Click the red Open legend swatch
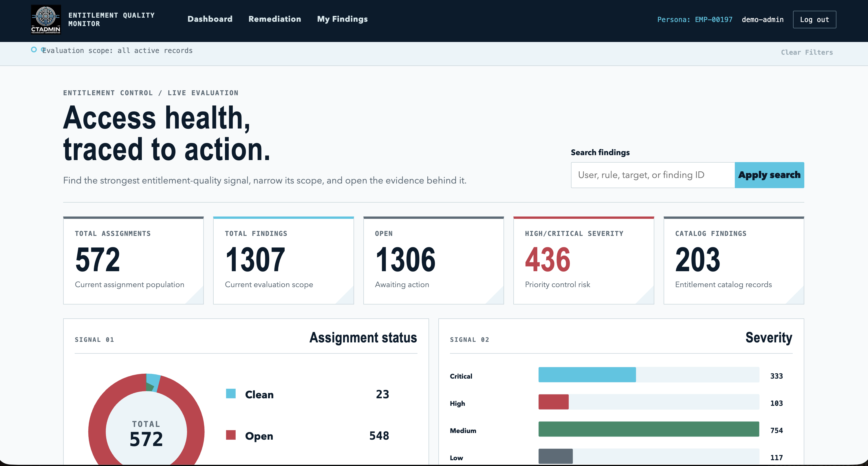Image resolution: width=868 pixels, height=466 pixels. [230, 435]
